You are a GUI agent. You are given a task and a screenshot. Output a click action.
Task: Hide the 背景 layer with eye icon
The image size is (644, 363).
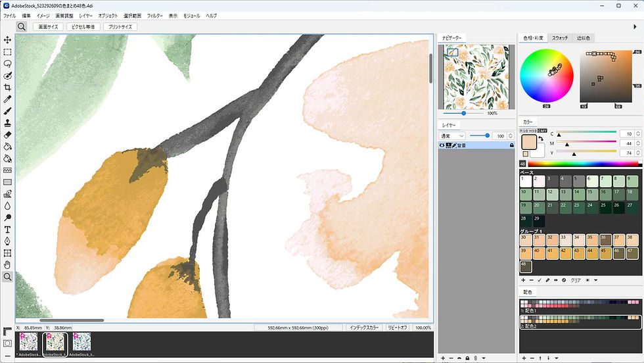point(442,145)
